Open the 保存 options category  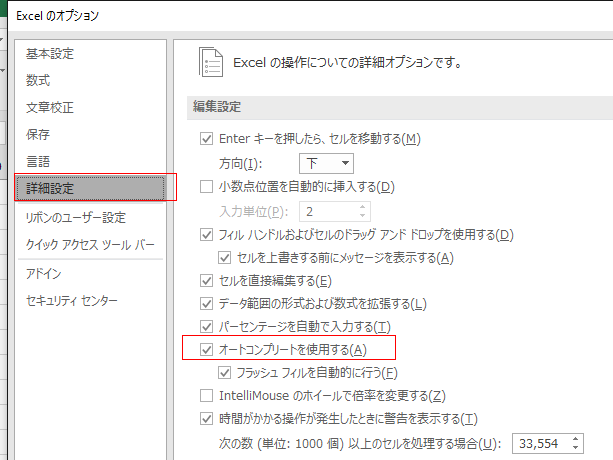pyautogui.click(x=38, y=134)
